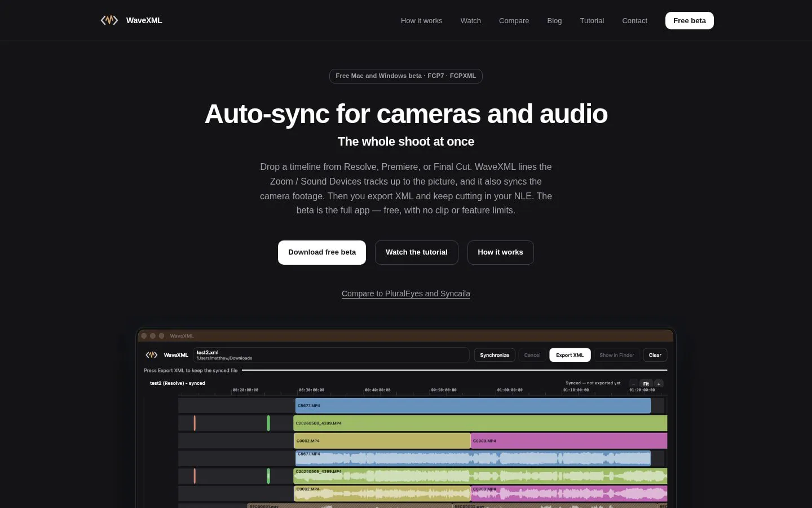Click the timeline zoom-out minus icon
The width and height of the screenshot is (812, 508).
[634, 384]
